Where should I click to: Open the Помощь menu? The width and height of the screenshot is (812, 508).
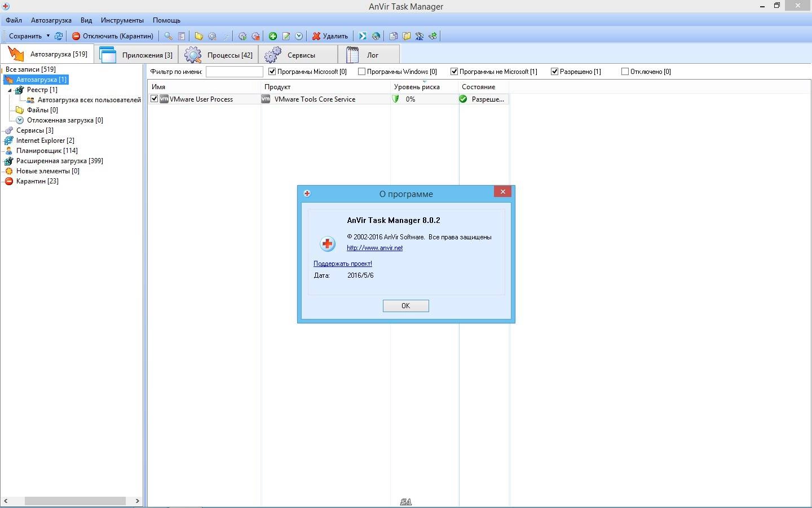(166, 20)
